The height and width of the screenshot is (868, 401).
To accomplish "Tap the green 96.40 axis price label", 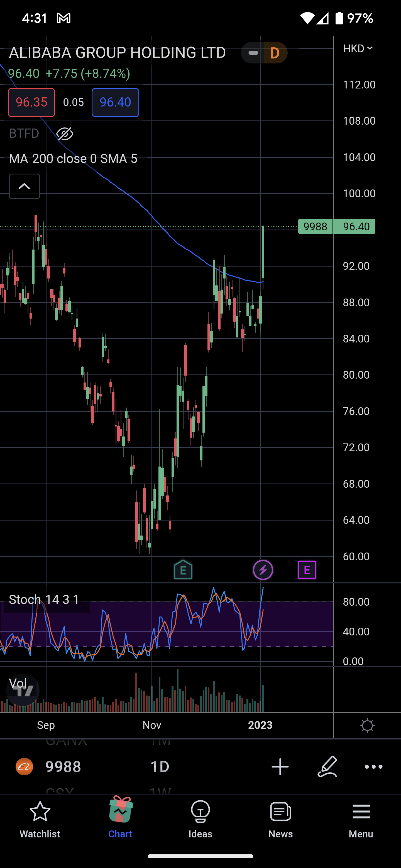I will click(x=354, y=226).
